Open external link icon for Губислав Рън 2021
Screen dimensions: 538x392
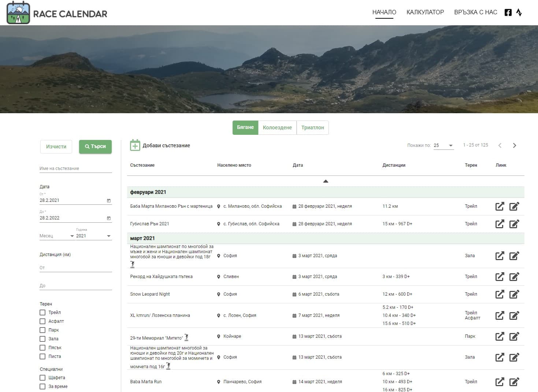(x=500, y=224)
